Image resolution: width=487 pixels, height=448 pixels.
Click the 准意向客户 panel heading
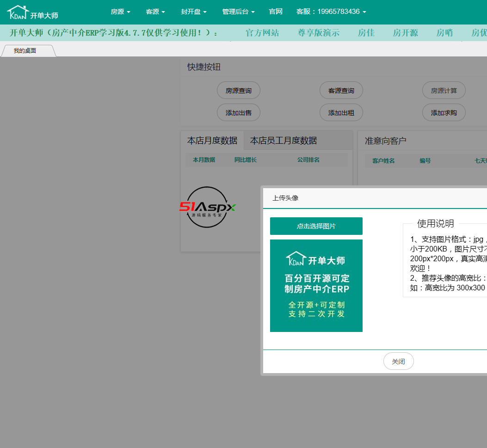385,141
